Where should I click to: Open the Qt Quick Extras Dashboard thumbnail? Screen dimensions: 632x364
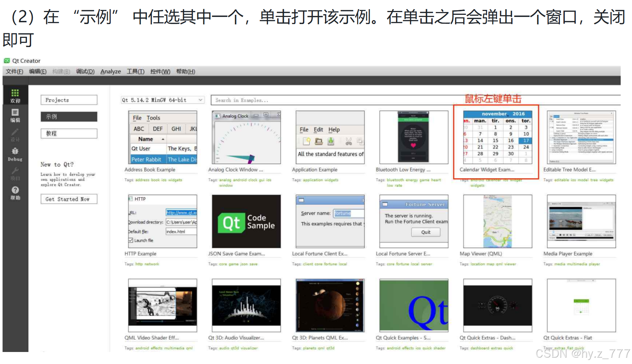pyautogui.click(x=498, y=305)
